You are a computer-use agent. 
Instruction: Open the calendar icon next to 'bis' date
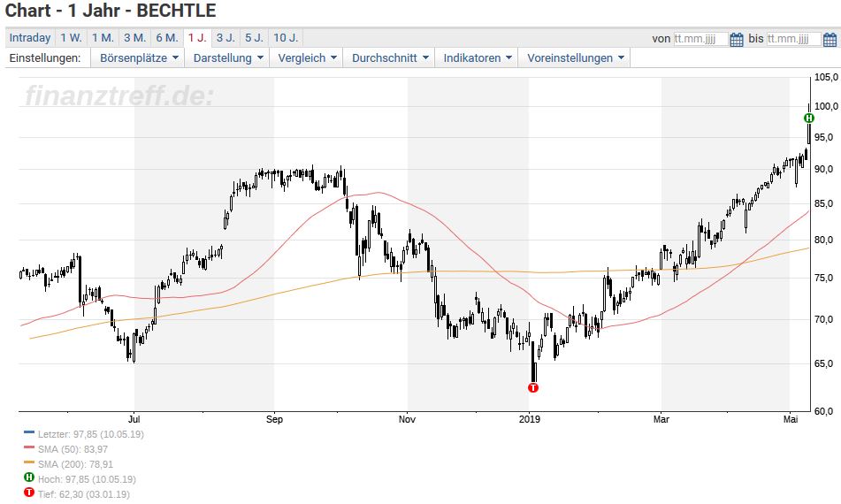[x=830, y=39]
